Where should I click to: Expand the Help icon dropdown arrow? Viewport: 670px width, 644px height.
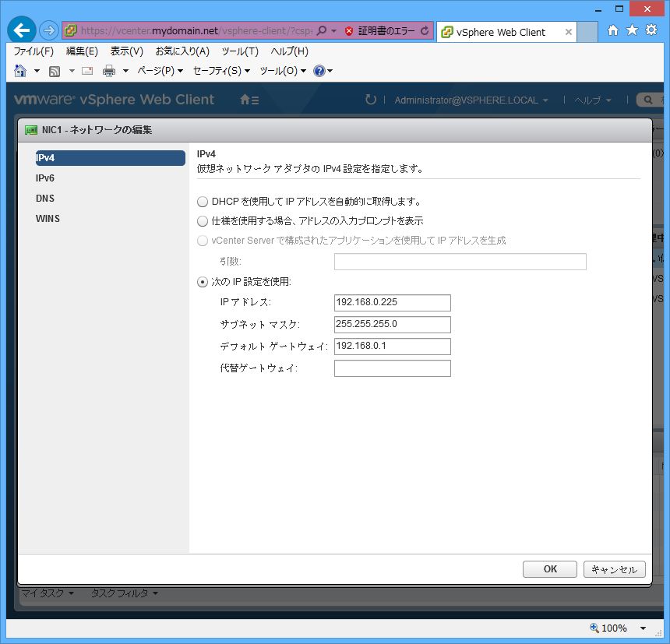pos(330,71)
